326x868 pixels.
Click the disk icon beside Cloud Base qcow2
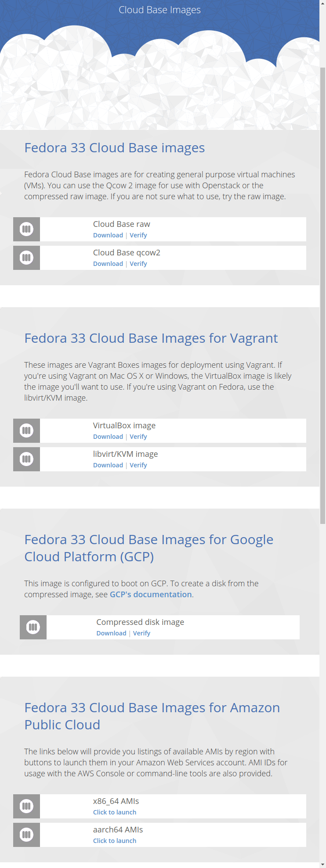(26, 258)
